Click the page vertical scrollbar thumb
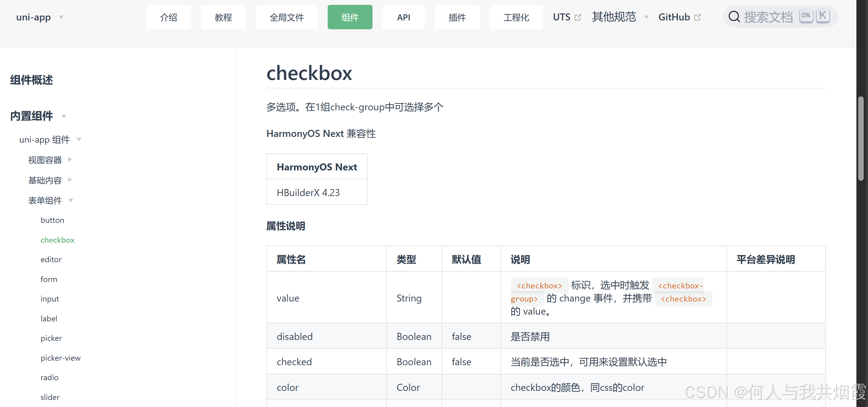This screenshot has width=868, height=407. pyautogui.click(x=861, y=138)
